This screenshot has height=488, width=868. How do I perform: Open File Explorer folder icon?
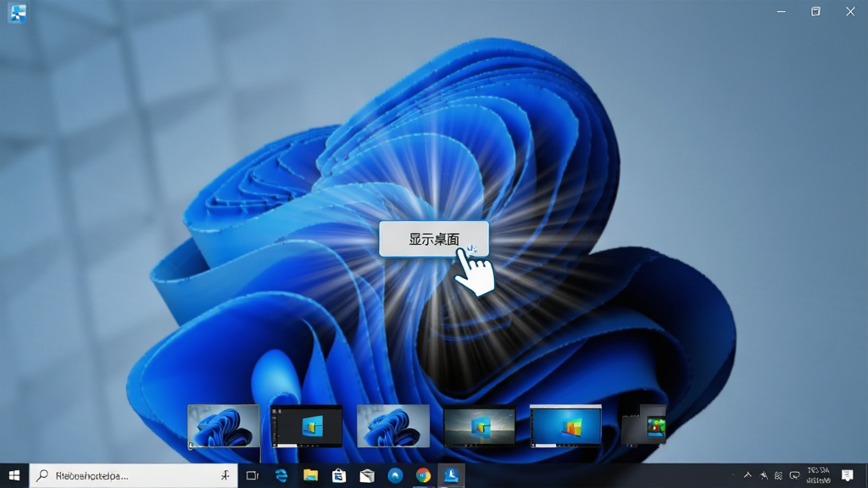(310, 476)
